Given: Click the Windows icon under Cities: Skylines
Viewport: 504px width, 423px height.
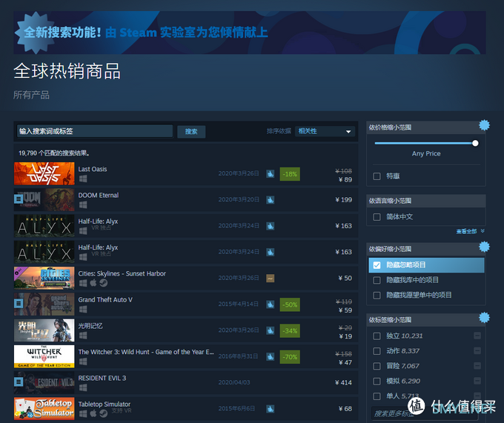Looking at the screenshot, I should pyautogui.click(x=83, y=283).
